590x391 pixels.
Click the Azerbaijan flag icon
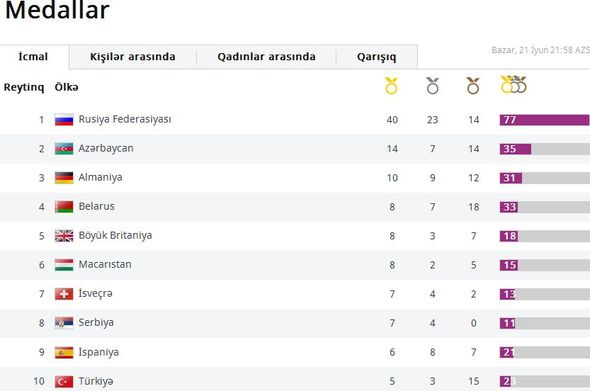[64, 149]
